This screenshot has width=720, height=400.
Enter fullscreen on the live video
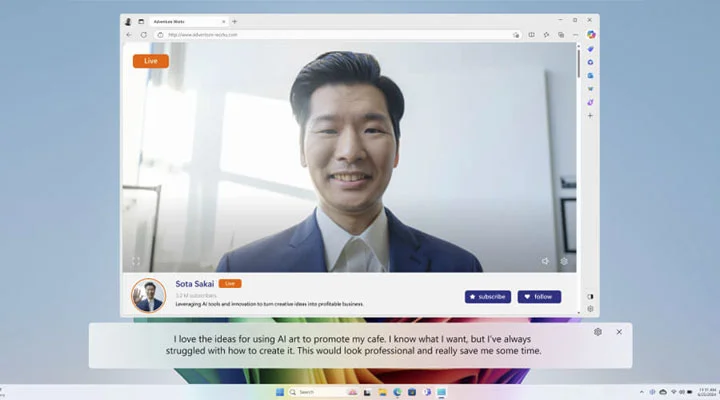click(x=136, y=261)
